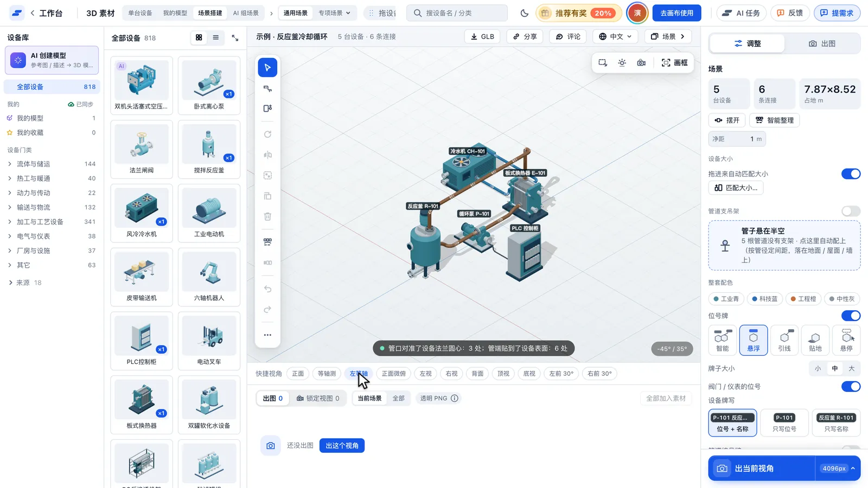Switch to the AI 组场景 tab

pos(246,13)
